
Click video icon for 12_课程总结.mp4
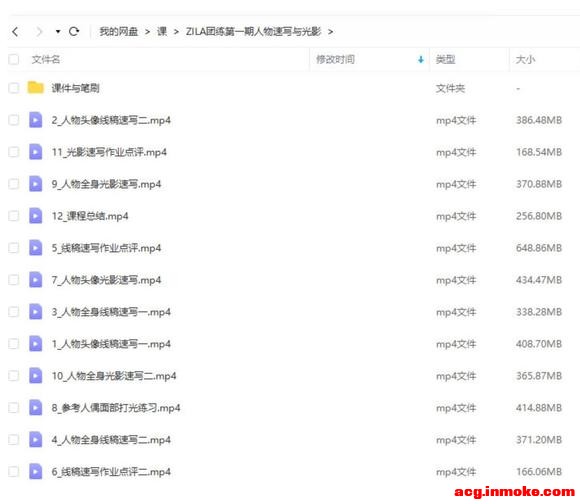click(36, 216)
